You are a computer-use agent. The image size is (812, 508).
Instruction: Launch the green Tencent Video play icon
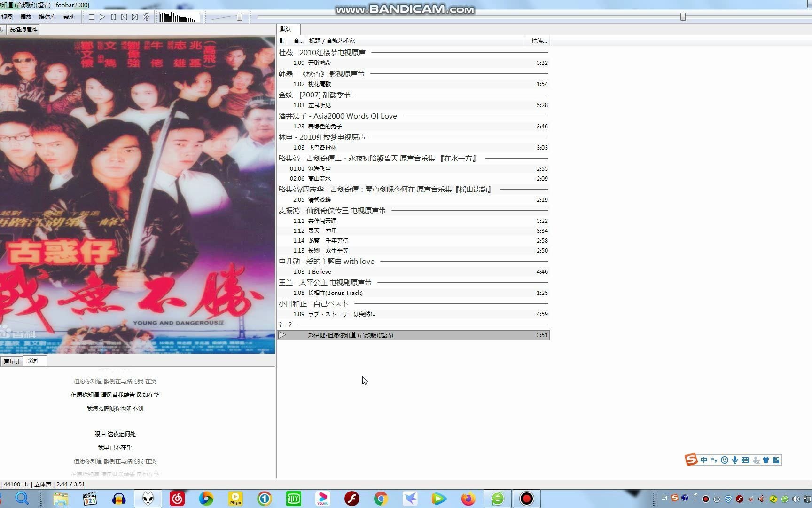(439, 499)
